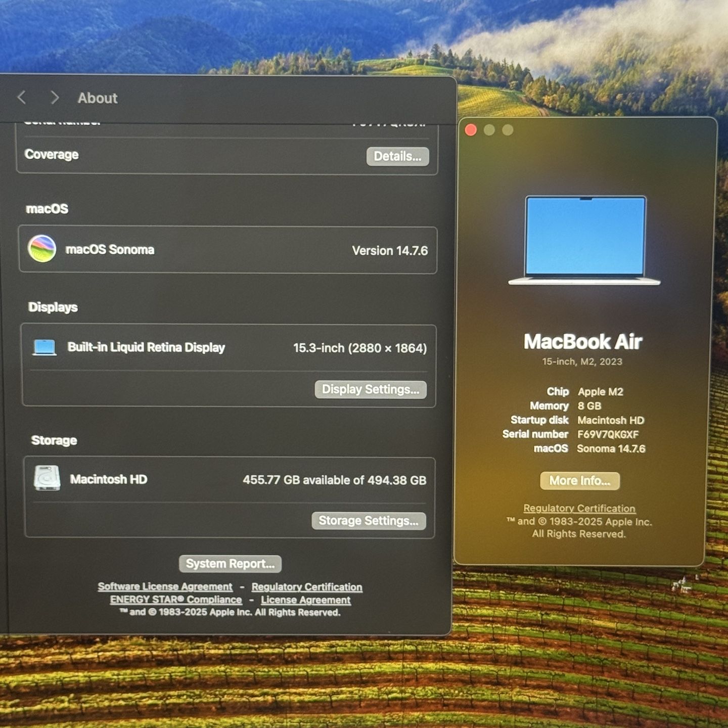Image resolution: width=728 pixels, height=728 pixels.
Task: Click the Sonoma 14.7.6 value
Action: point(611,448)
